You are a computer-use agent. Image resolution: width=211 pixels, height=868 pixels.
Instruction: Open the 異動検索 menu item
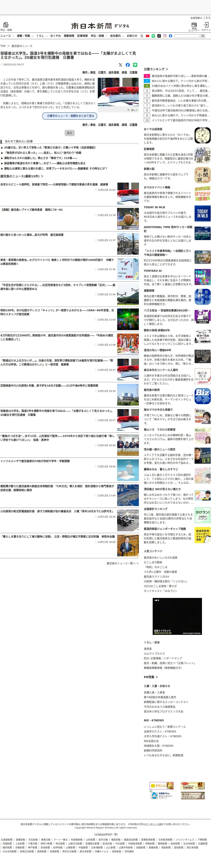[69, 36]
